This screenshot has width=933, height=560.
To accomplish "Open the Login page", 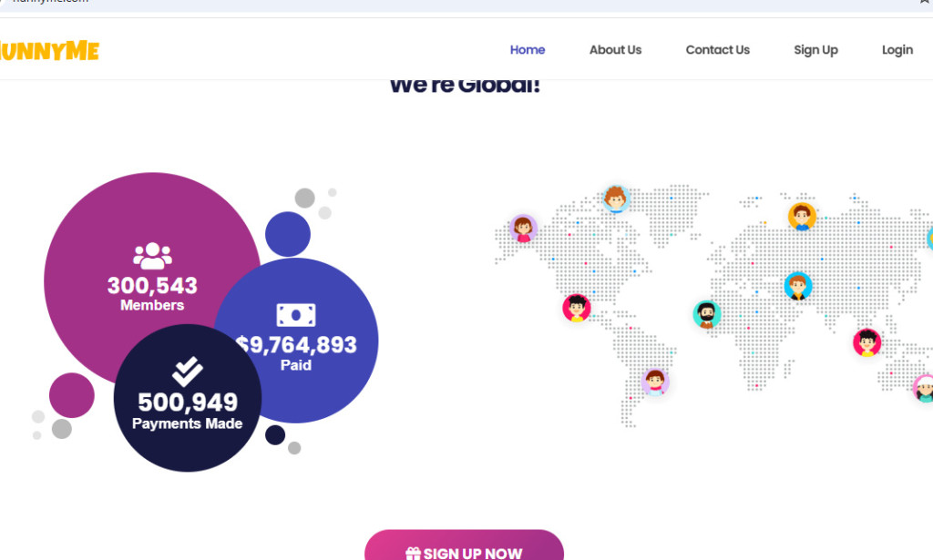I will (x=897, y=50).
